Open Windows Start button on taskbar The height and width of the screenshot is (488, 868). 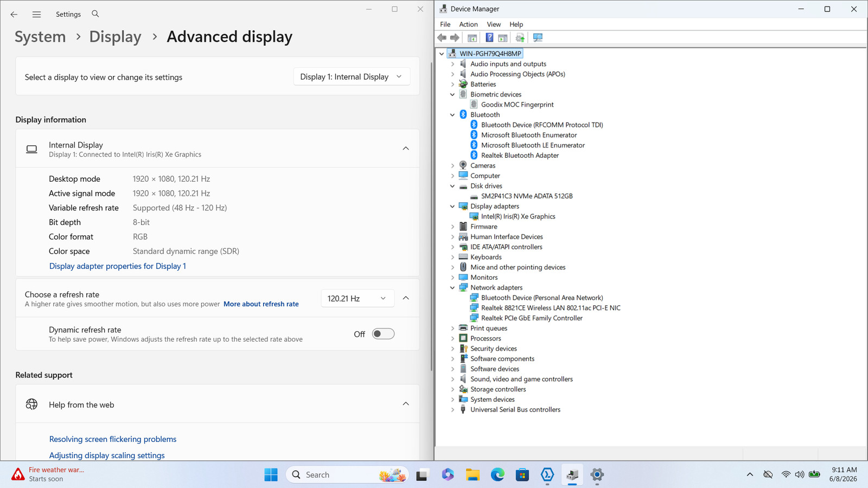(271, 475)
